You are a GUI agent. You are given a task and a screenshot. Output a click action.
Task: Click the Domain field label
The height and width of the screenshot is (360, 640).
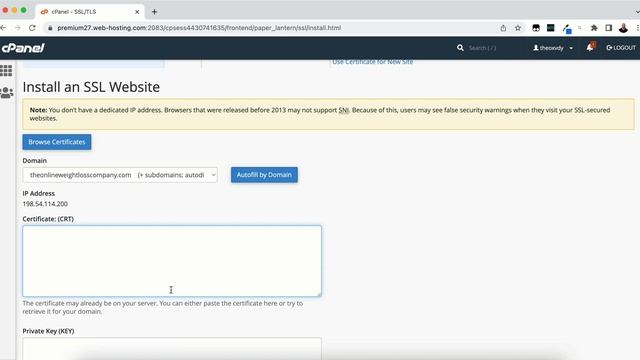tap(34, 160)
